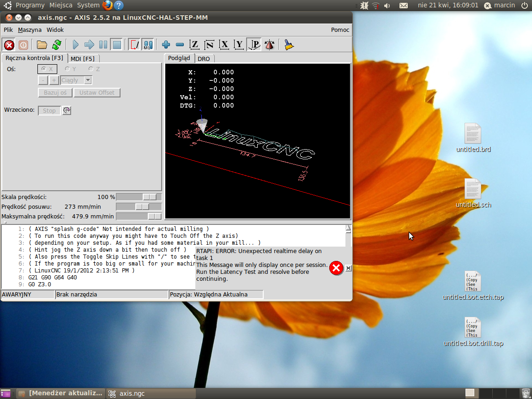Select untitled.bot.etch.tap desktop file
Screen dimensions: 532x399
[473, 286]
